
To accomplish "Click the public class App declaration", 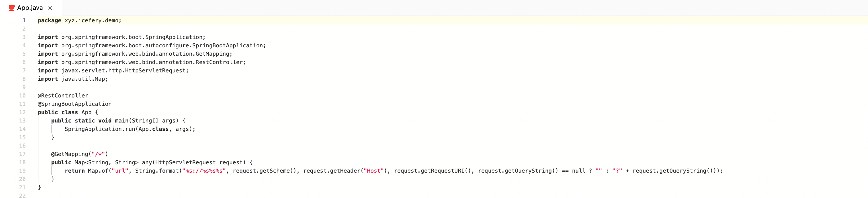I will point(67,112).
